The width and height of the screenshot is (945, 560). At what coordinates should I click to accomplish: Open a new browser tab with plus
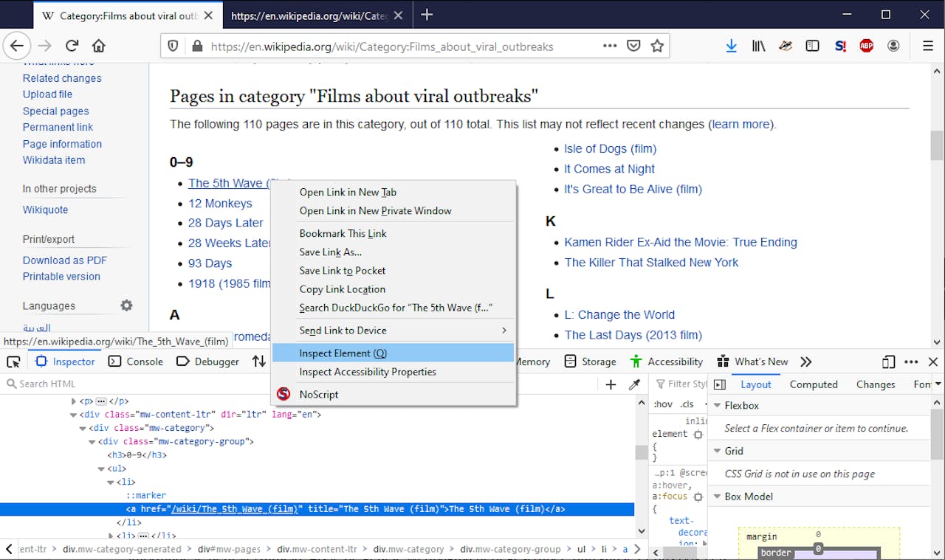[427, 15]
